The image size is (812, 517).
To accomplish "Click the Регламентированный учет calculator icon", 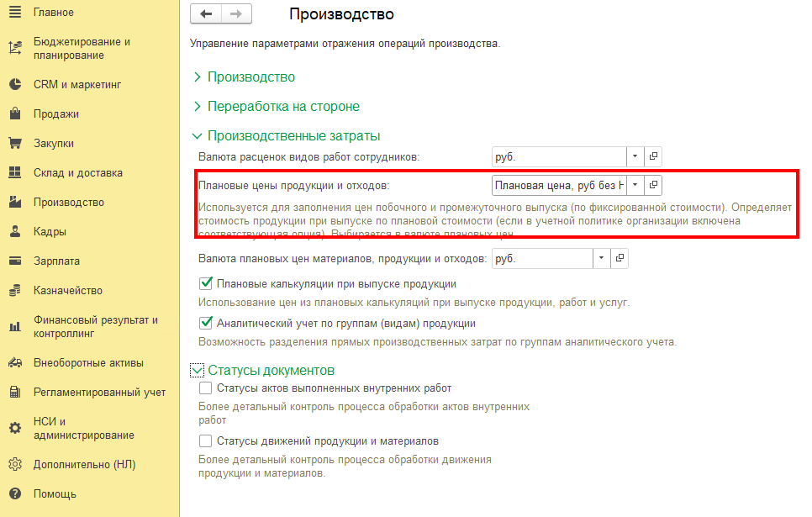I will coord(15,392).
